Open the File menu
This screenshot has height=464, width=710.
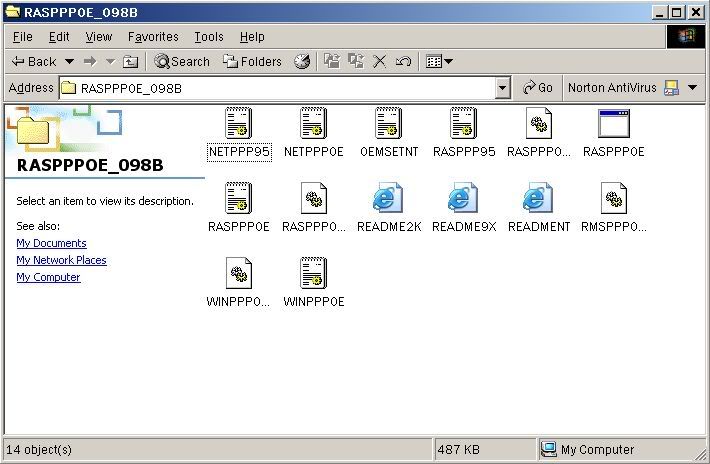(22, 37)
